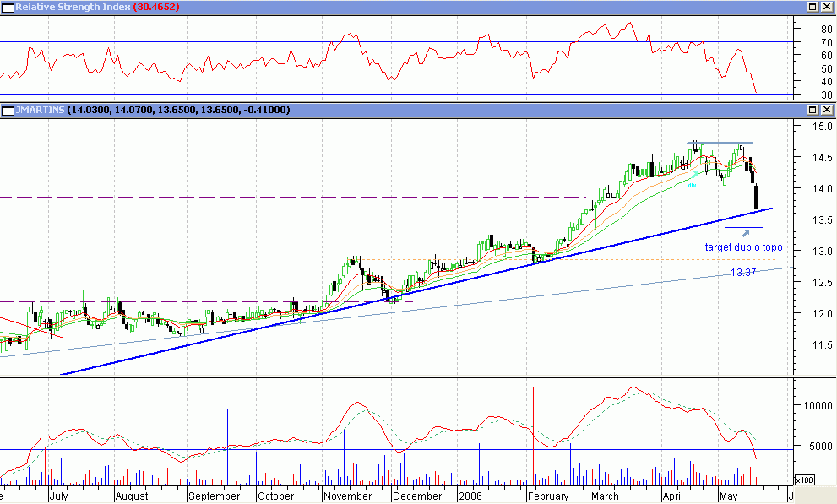Click the August date label
Screen dimensions: 837x504
(x=132, y=496)
